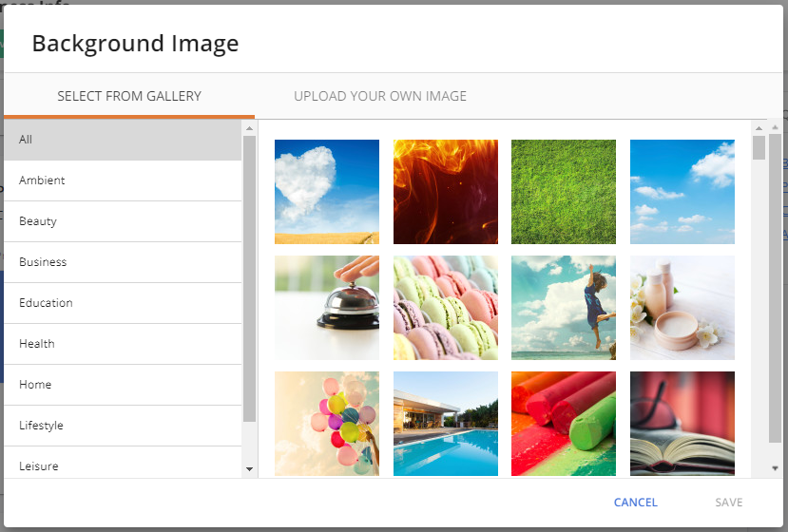Select the blue sky with clouds image
788x532 pixels.
682,192
